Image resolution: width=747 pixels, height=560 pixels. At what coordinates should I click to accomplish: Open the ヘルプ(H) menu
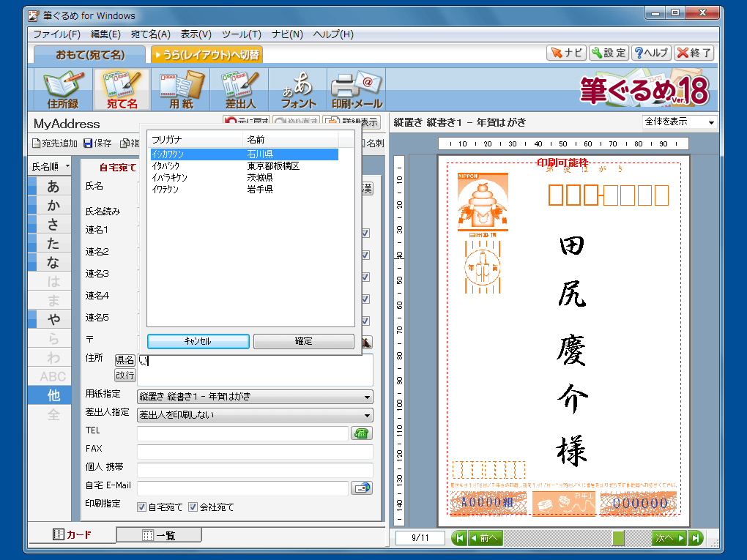tap(333, 34)
